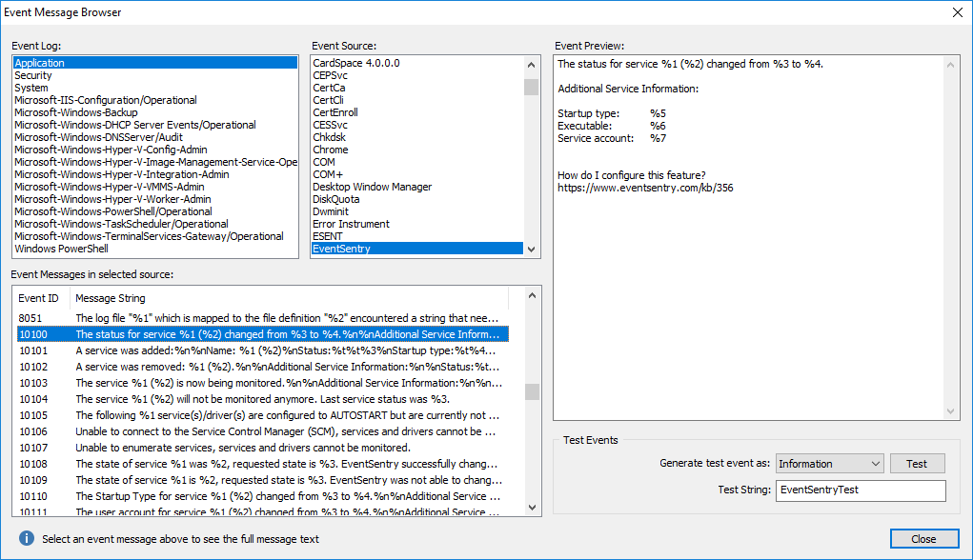Select event message 10103
The height and width of the screenshot is (560, 973).
tap(262, 383)
